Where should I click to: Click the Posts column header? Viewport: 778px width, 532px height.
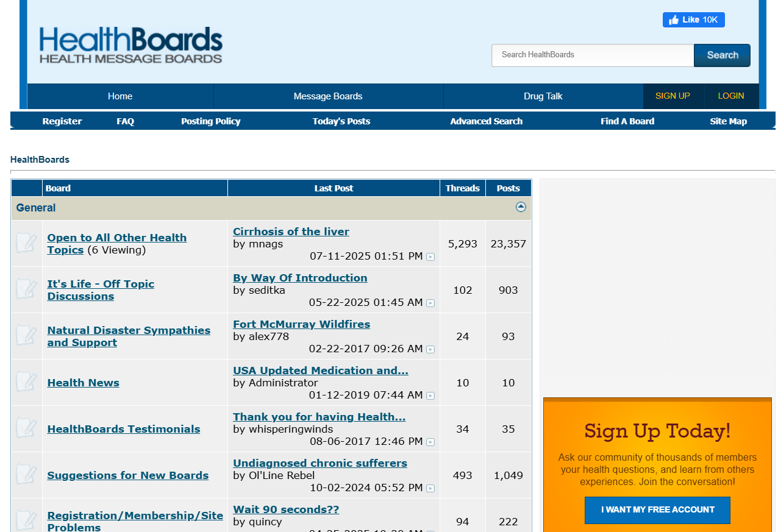click(509, 188)
